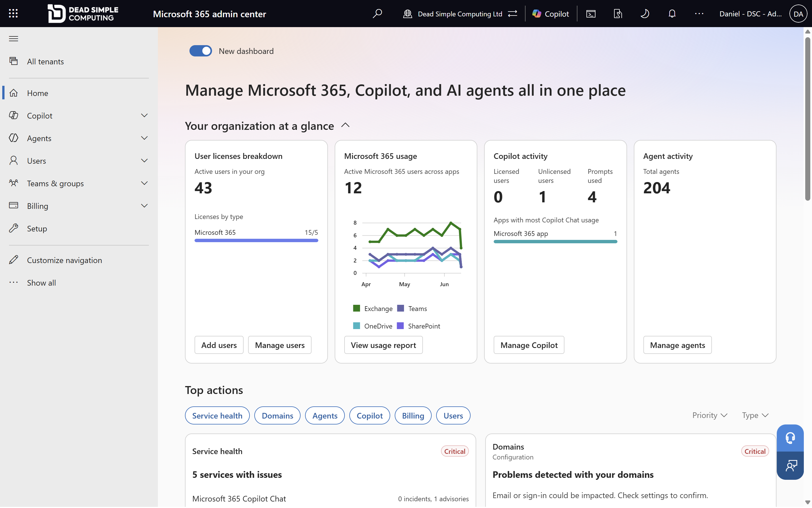Click the All tenants icon
The height and width of the screenshot is (508, 812).
click(14, 61)
